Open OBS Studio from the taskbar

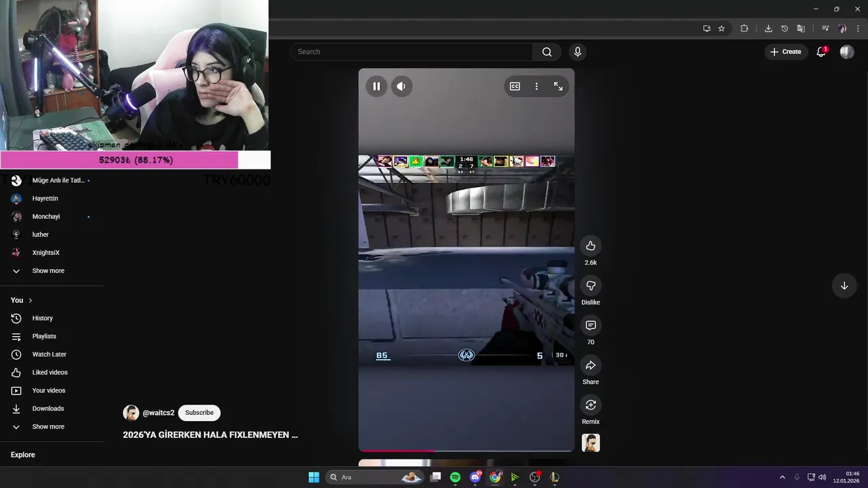click(x=534, y=477)
